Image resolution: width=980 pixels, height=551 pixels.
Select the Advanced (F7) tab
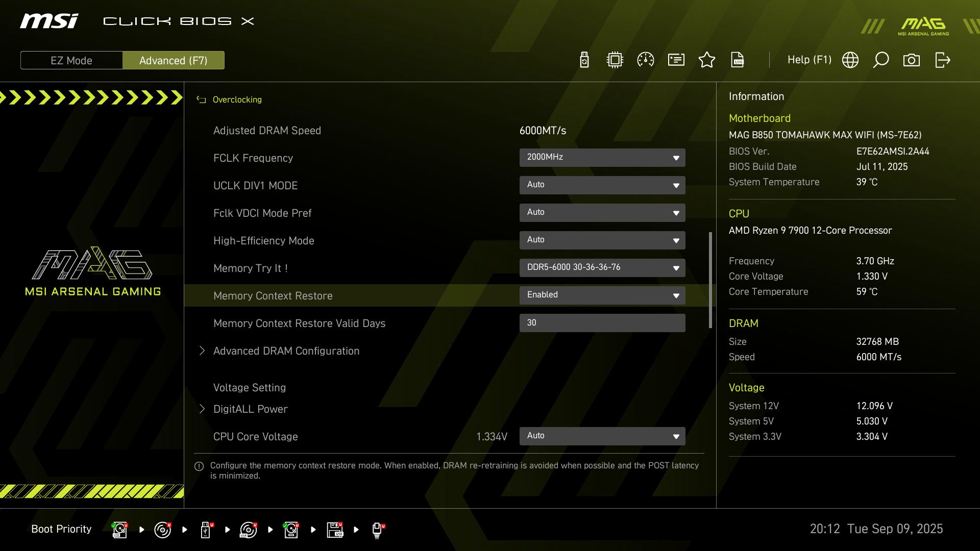coord(174,60)
